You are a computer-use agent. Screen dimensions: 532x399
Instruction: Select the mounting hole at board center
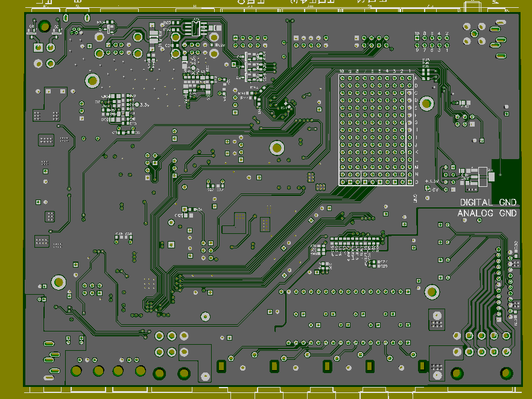click(x=277, y=147)
